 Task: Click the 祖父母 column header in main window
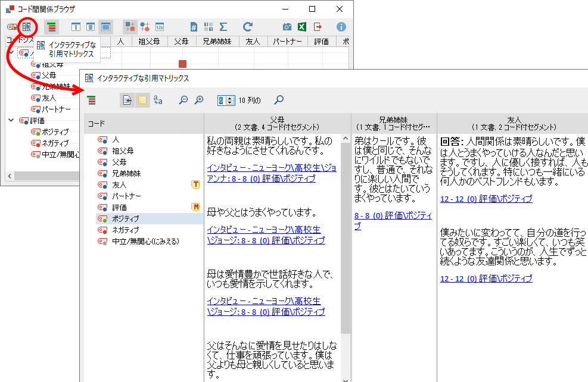pyautogui.click(x=150, y=41)
